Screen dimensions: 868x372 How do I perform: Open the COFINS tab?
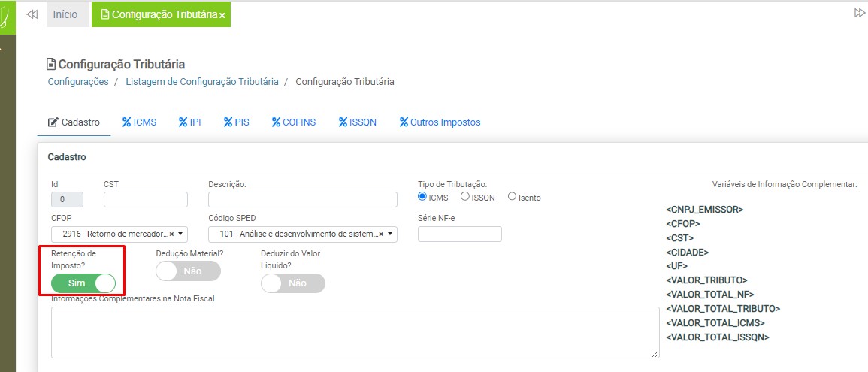pyautogui.click(x=294, y=122)
